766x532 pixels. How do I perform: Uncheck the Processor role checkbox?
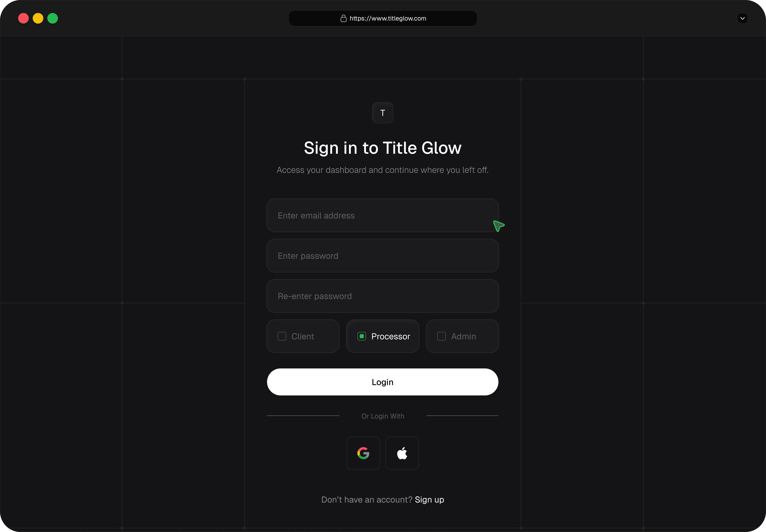[x=362, y=336]
